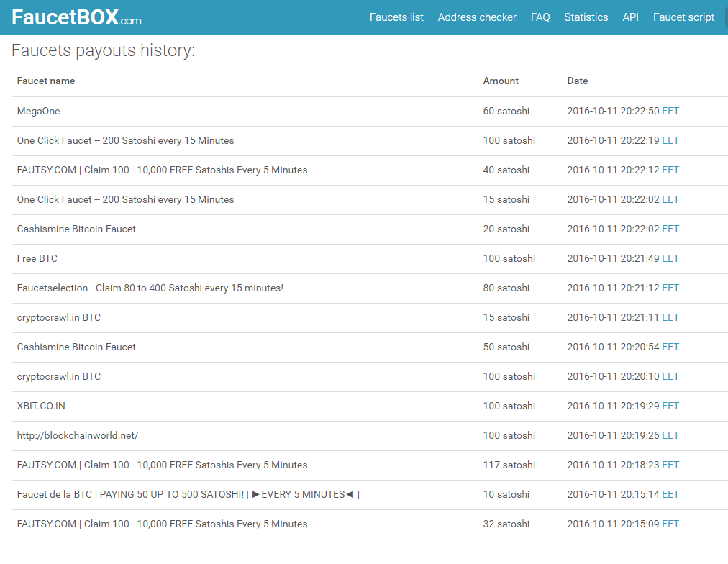Click the EET link at 20:22:19
This screenshot has width=728, height=564.
tap(670, 140)
